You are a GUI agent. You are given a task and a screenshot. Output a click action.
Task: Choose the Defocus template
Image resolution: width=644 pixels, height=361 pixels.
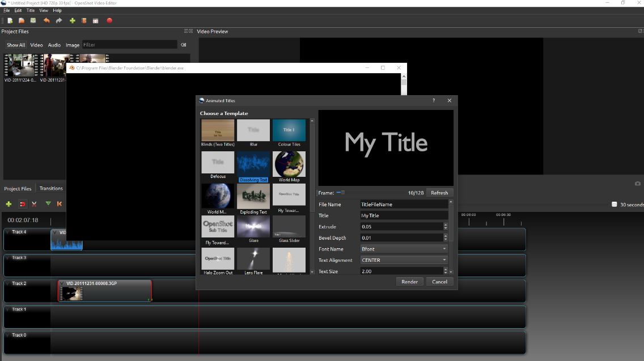point(218,165)
